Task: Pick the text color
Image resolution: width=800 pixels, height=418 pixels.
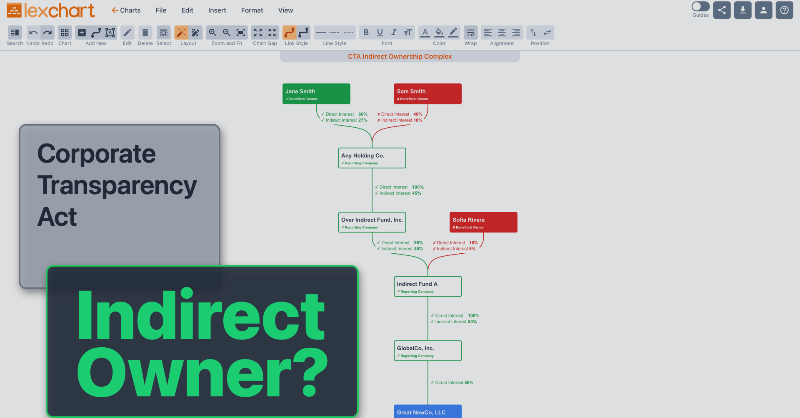Action: point(425,33)
